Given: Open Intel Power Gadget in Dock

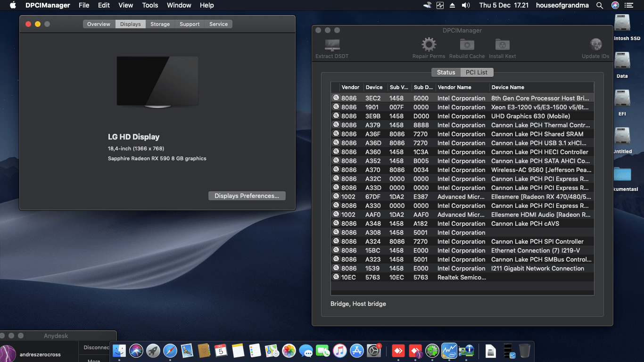Looking at the screenshot, I should pos(449,351).
